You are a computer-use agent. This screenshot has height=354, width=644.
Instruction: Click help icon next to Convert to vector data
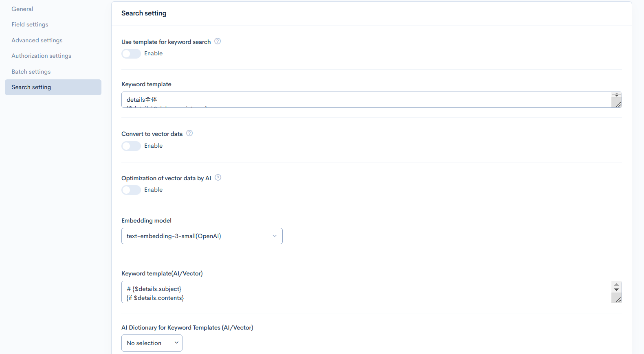189,133
